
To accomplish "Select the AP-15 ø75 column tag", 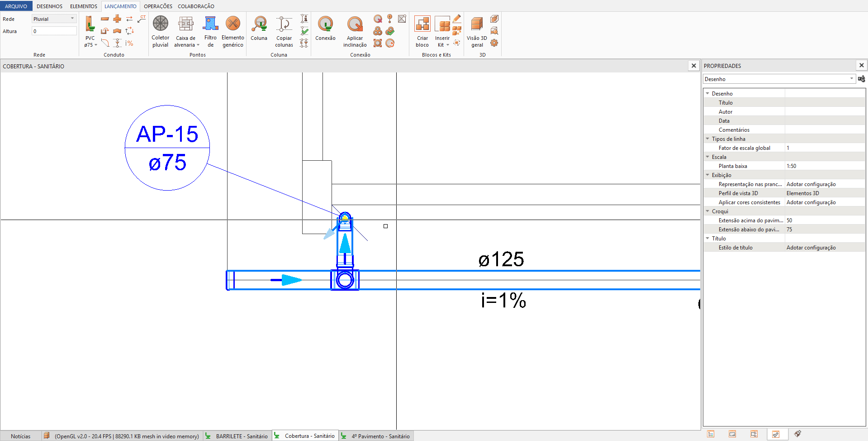I will click(167, 148).
